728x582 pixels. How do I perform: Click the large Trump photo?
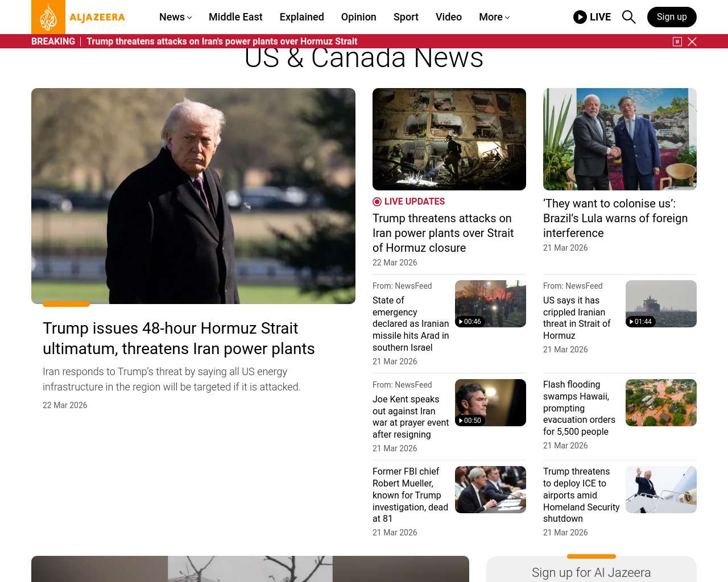(193, 196)
